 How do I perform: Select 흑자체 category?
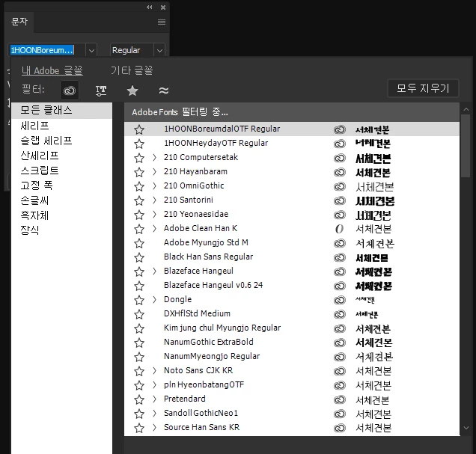[61, 215]
